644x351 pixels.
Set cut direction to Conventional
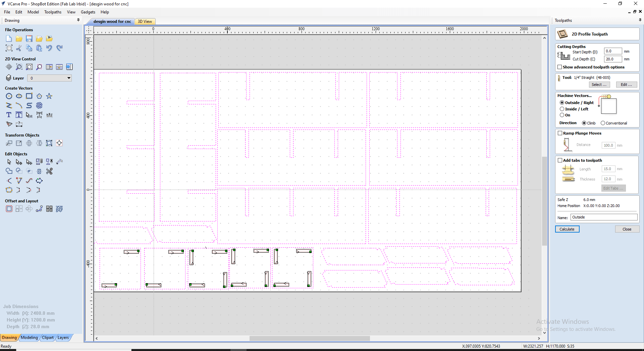603,123
